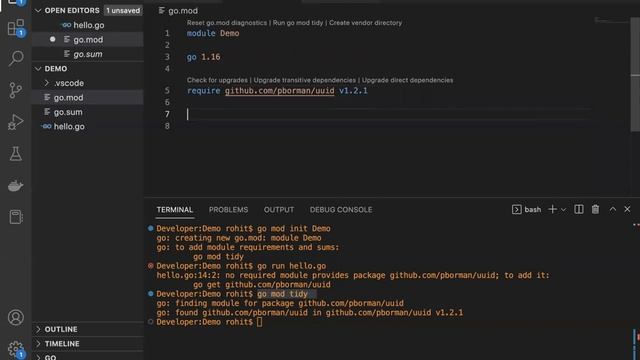Click Run go mod tidy code lens
640x360 pixels.
[x=298, y=23]
